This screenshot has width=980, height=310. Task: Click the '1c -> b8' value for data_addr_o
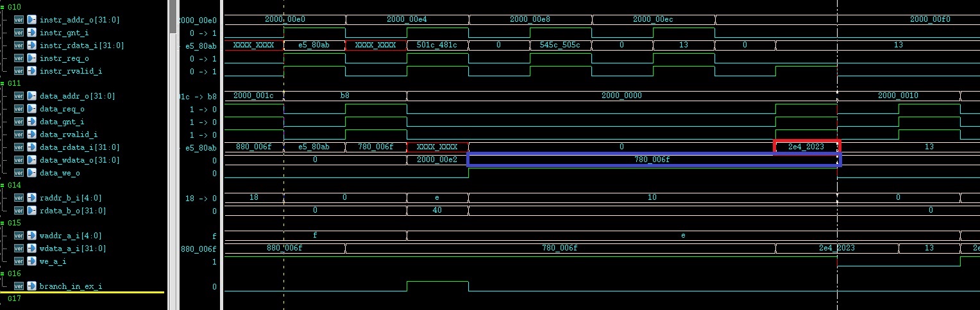tap(198, 96)
